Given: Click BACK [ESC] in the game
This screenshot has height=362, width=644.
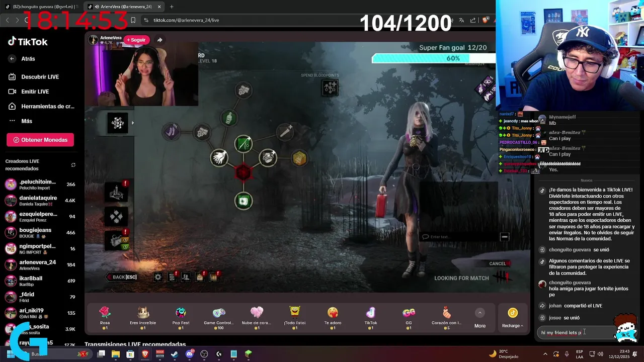Looking at the screenshot, I should click(122, 277).
